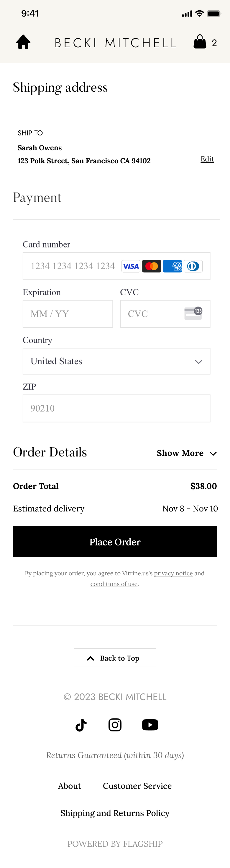Open the shopping bag cart icon
Screen dimensions: 230x868
tap(200, 42)
